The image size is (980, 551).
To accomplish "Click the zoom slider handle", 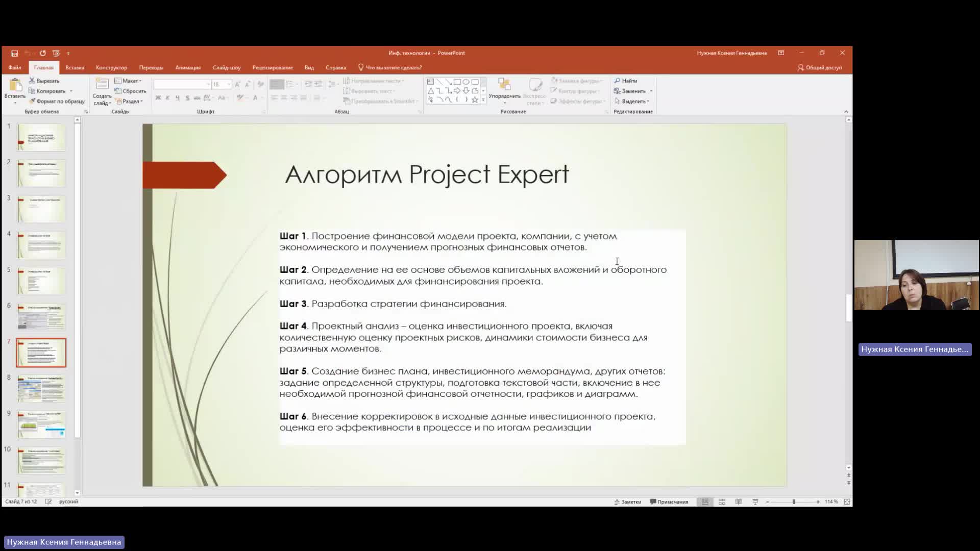I will click(x=794, y=502).
